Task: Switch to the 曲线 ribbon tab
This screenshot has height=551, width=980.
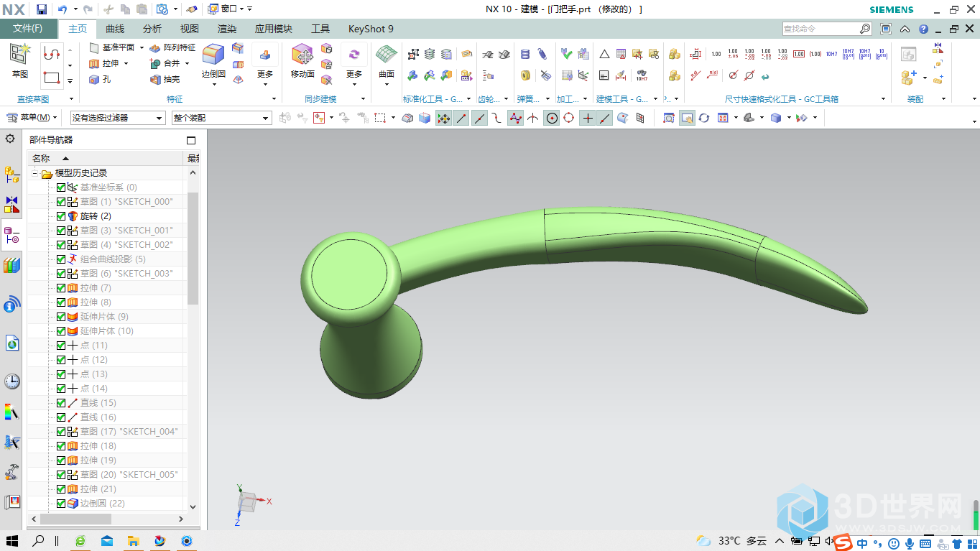Action: [x=115, y=29]
